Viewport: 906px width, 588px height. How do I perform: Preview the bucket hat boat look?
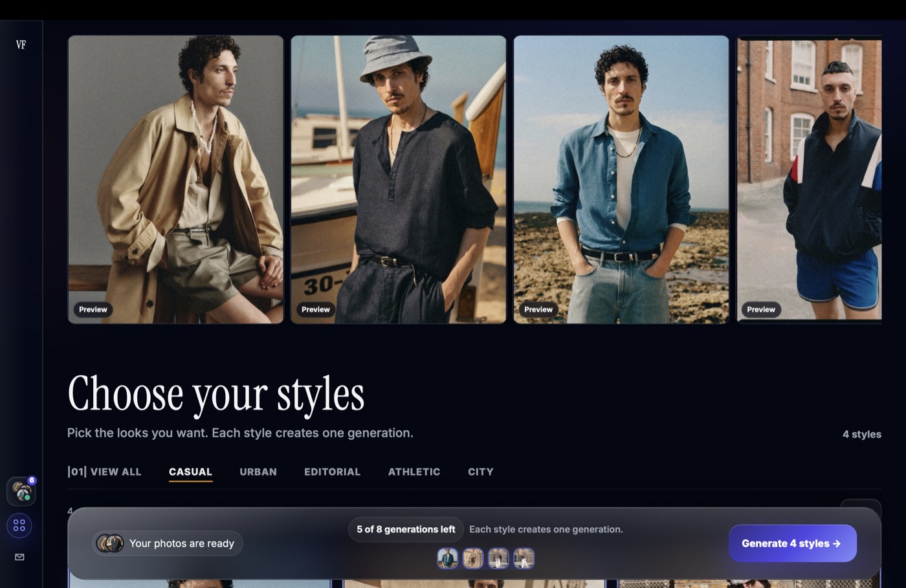click(316, 309)
